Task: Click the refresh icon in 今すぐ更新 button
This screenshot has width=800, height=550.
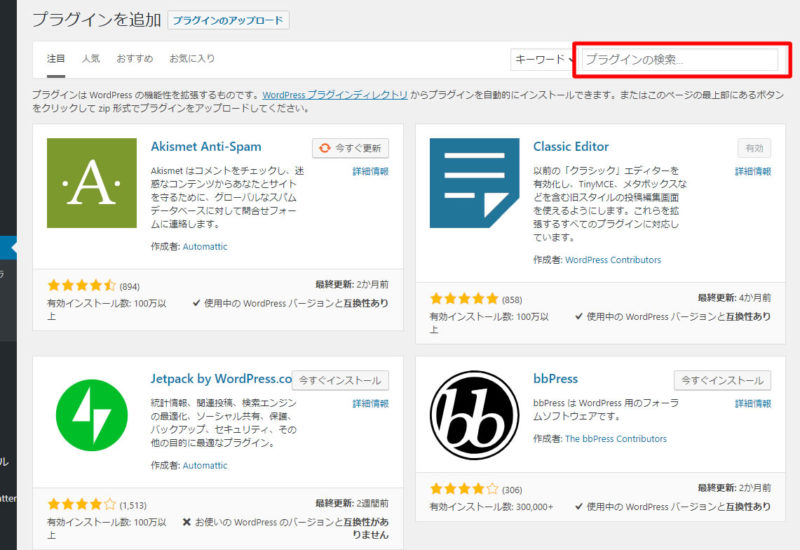Action: (x=324, y=148)
